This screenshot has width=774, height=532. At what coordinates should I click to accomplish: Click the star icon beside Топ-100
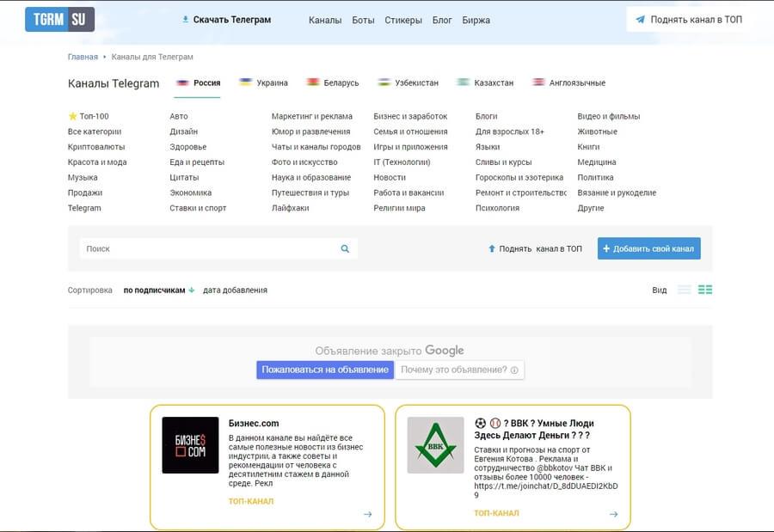click(74, 114)
